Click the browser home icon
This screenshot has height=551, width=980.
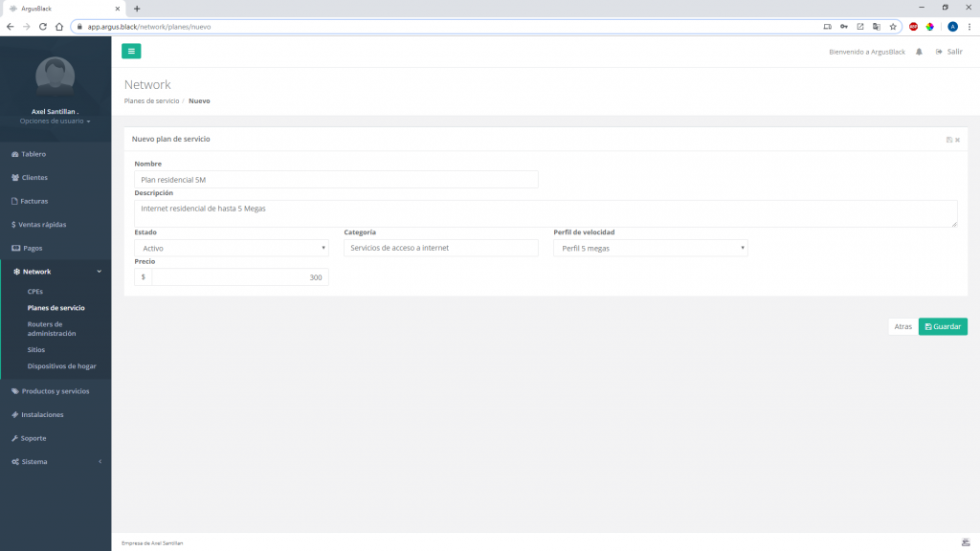tap(59, 27)
